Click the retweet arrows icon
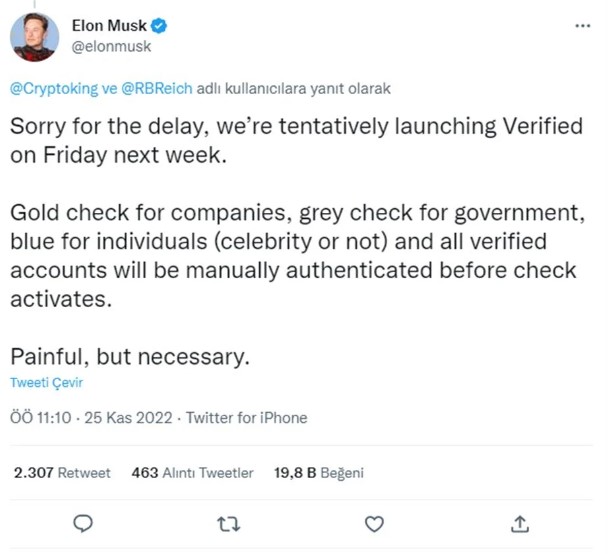Viewport: 608px width, 554px height. click(230, 523)
